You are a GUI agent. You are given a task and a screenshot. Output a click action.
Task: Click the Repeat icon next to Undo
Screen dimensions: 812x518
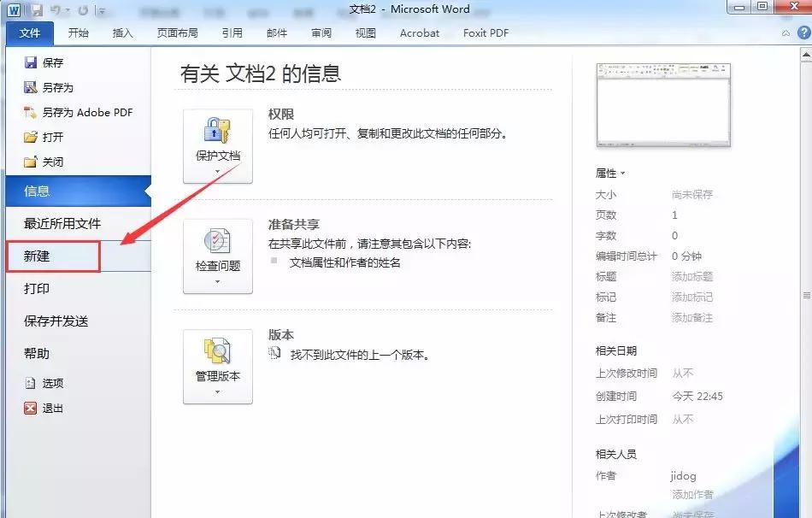[x=83, y=10]
